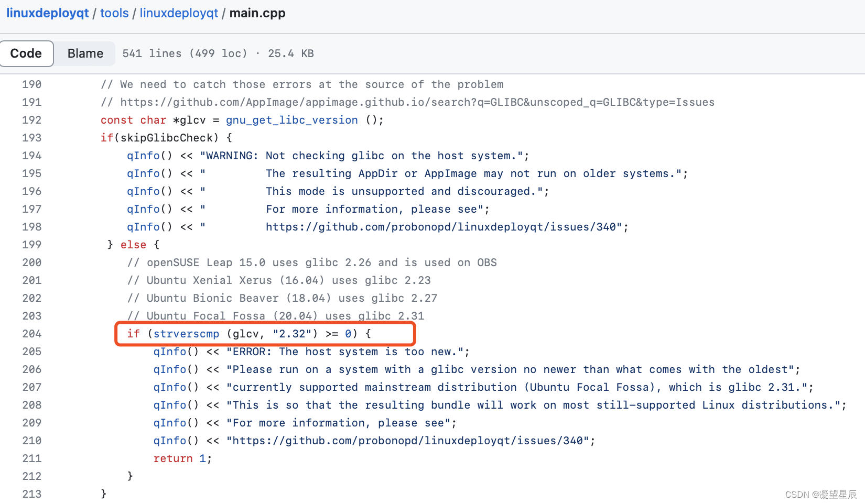Select line number 201
This screenshot has height=504, width=865.
click(x=31, y=280)
